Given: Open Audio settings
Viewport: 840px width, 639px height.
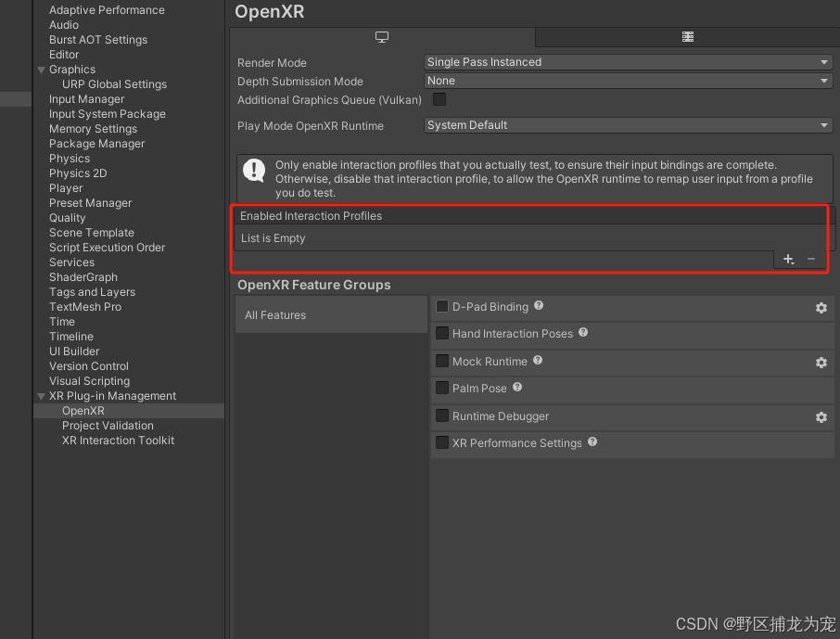Looking at the screenshot, I should pos(64,25).
